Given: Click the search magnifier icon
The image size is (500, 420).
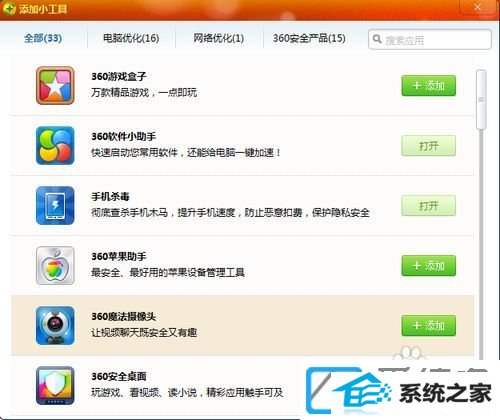Looking at the screenshot, I should [x=377, y=39].
